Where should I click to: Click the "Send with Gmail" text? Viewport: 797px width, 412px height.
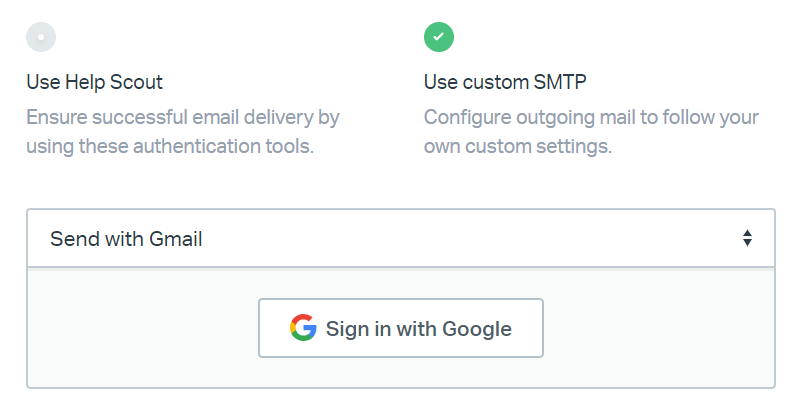tap(126, 239)
